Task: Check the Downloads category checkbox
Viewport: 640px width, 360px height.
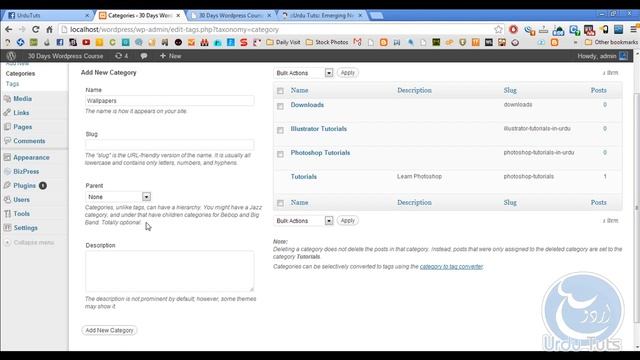Action: pos(280,106)
